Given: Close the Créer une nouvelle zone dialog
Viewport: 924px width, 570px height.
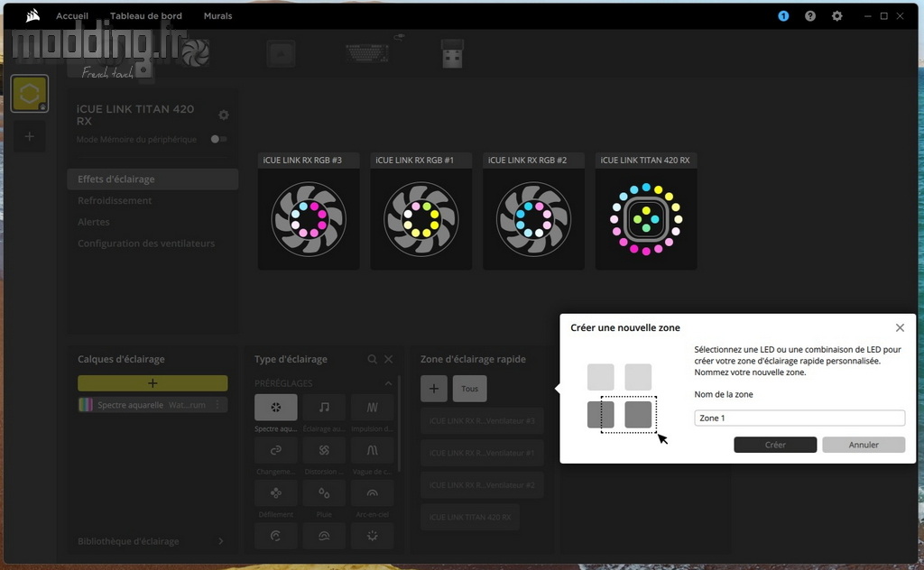Looking at the screenshot, I should pos(900,328).
